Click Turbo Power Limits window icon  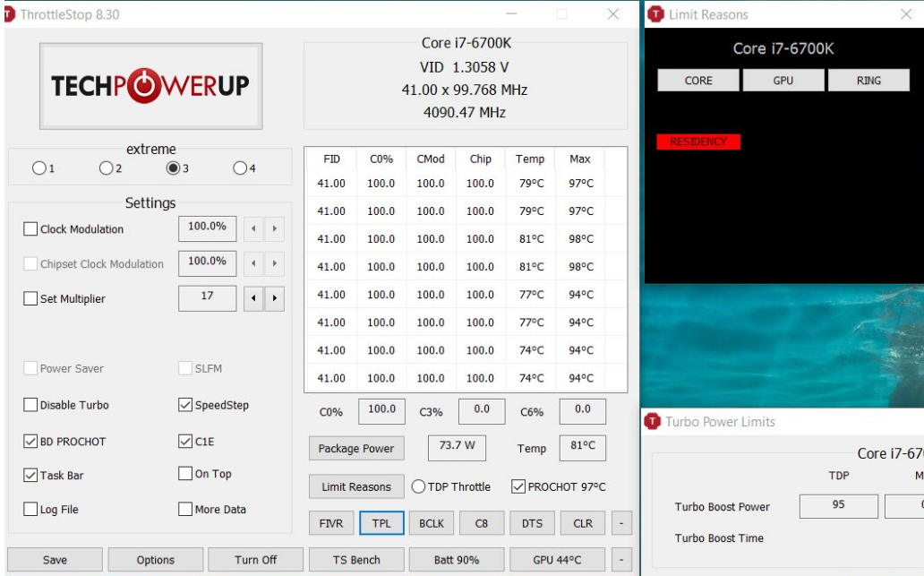653,422
